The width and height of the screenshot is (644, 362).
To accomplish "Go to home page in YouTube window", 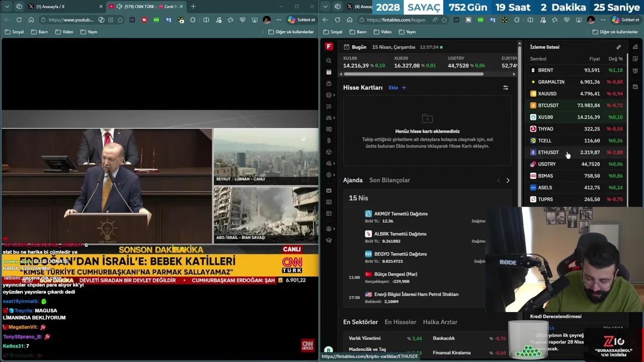I will tap(31, 20).
